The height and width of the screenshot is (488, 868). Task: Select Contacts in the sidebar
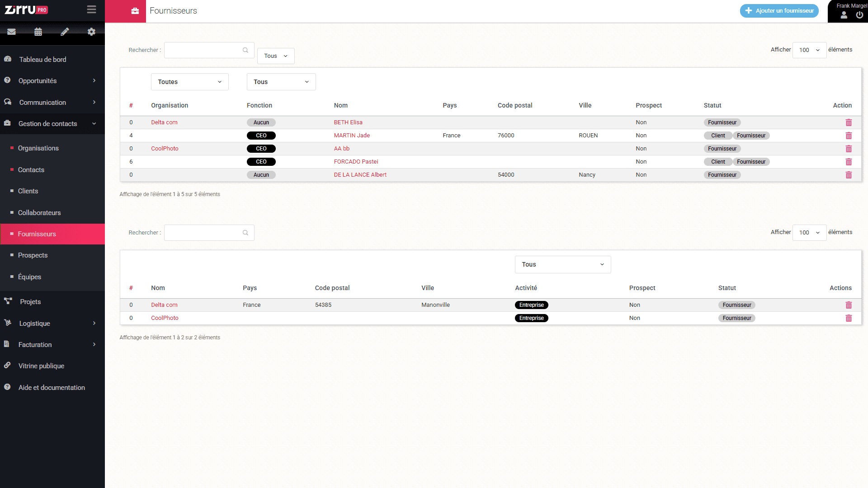(31, 169)
